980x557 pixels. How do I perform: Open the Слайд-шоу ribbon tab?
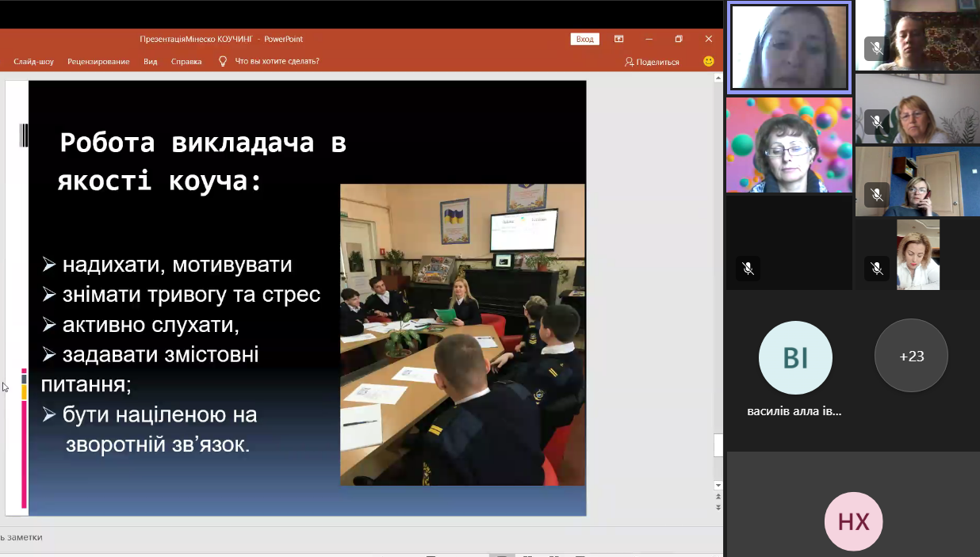coord(33,62)
